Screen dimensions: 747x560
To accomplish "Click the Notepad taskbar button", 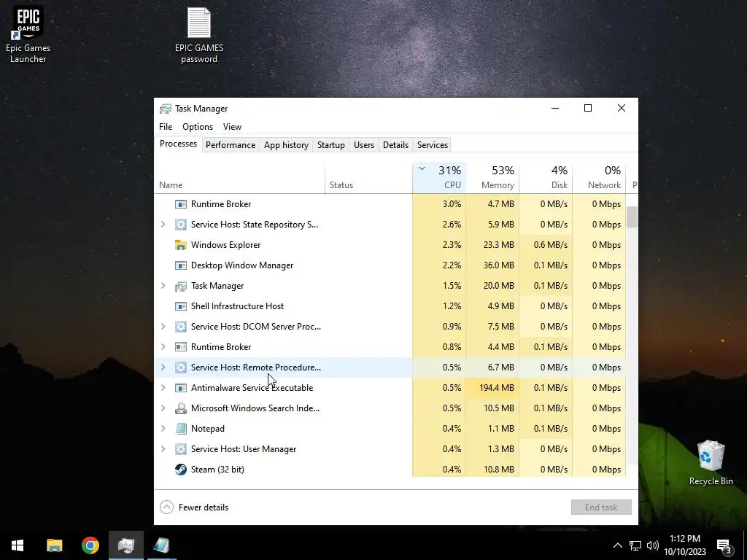I will 161,545.
